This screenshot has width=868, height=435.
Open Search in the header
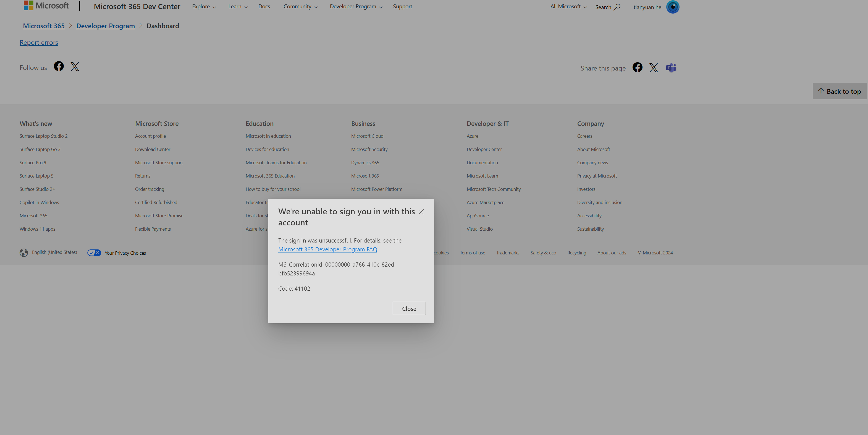[x=607, y=7]
